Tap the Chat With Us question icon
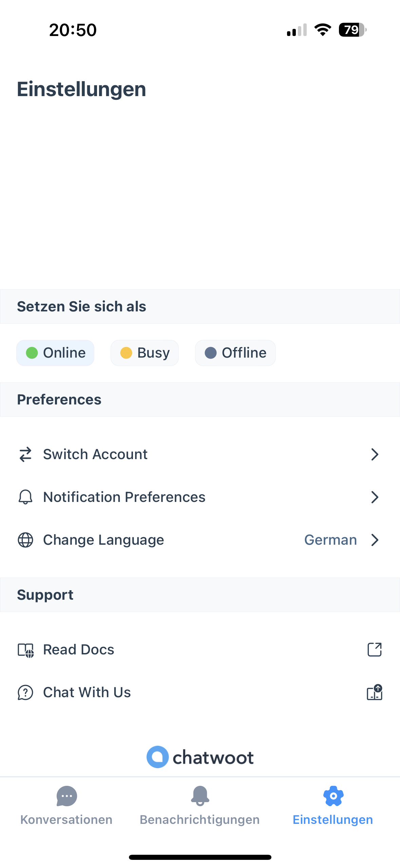Image resolution: width=400 pixels, height=868 pixels. pos(25,693)
